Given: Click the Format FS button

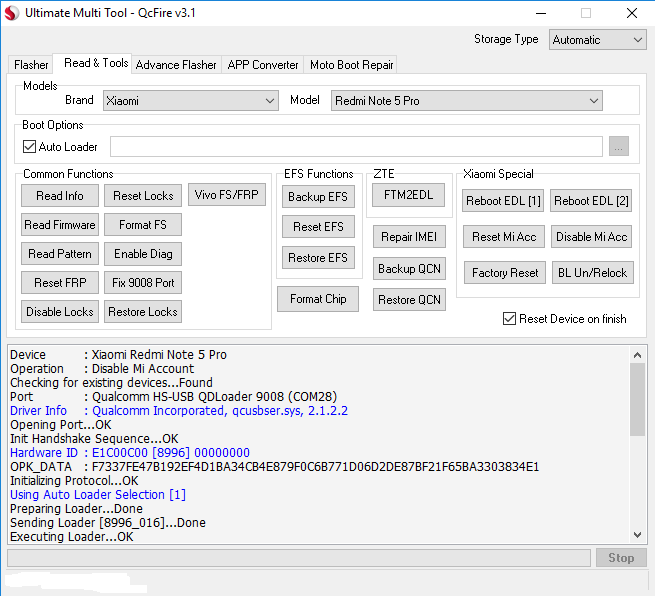Looking at the screenshot, I should coord(143,225).
